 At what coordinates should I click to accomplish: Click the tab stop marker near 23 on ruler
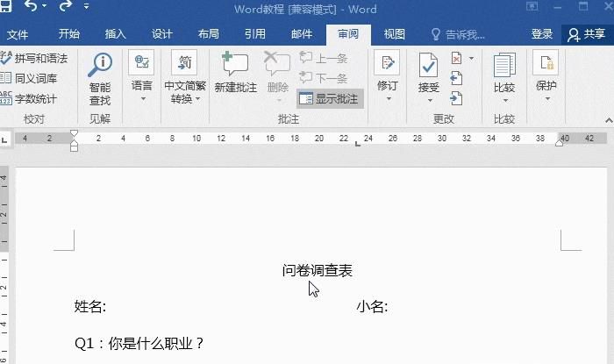[x=357, y=144]
